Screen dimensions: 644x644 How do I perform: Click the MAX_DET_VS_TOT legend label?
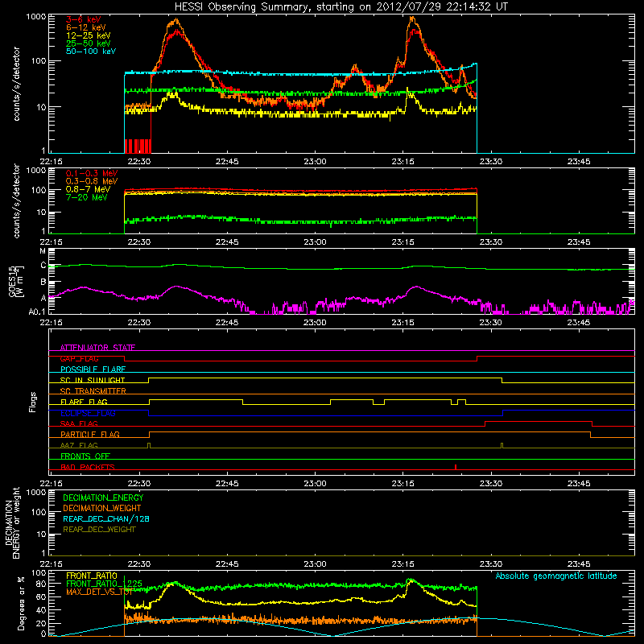coord(99,592)
